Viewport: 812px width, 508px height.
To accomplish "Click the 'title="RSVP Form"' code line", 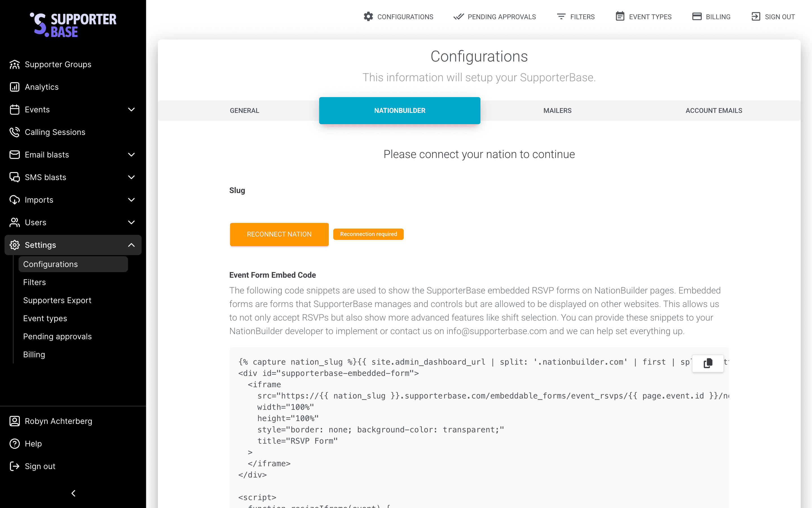I will (x=298, y=441).
